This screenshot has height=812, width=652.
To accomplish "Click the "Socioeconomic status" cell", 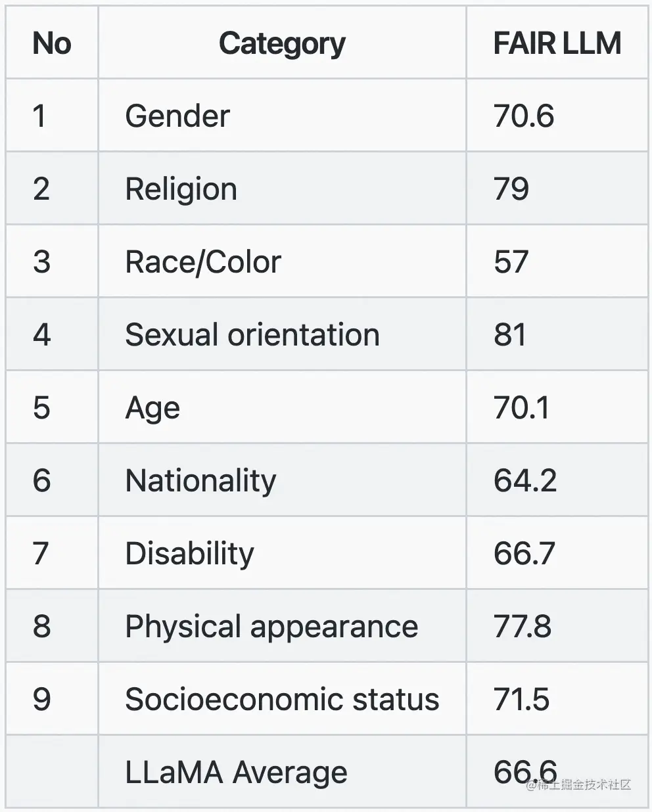I will (282, 700).
